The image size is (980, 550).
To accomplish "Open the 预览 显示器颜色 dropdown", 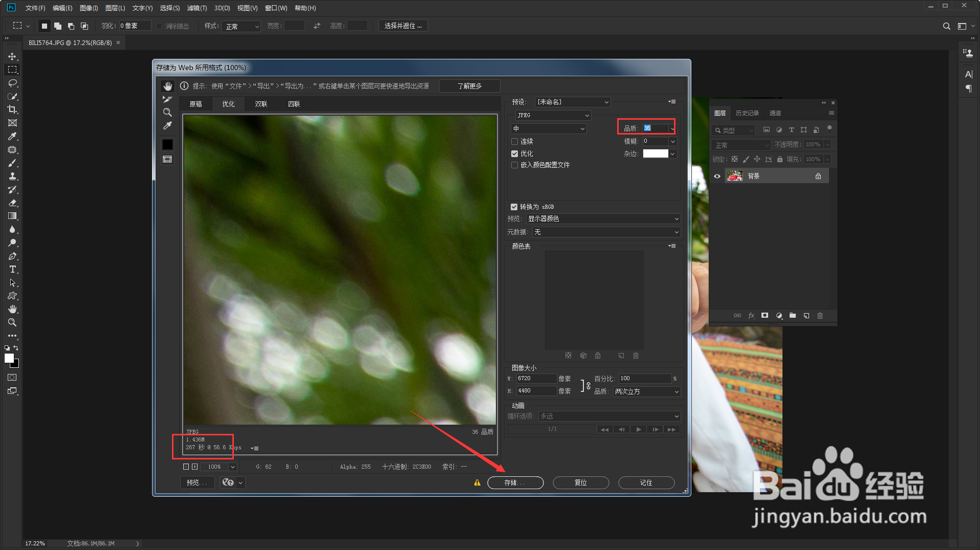I will pyautogui.click(x=603, y=219).
